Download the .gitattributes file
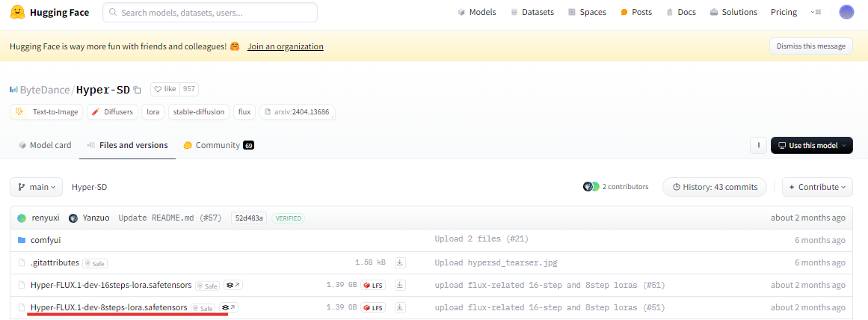The image size is (868, 320). [401, 262]
